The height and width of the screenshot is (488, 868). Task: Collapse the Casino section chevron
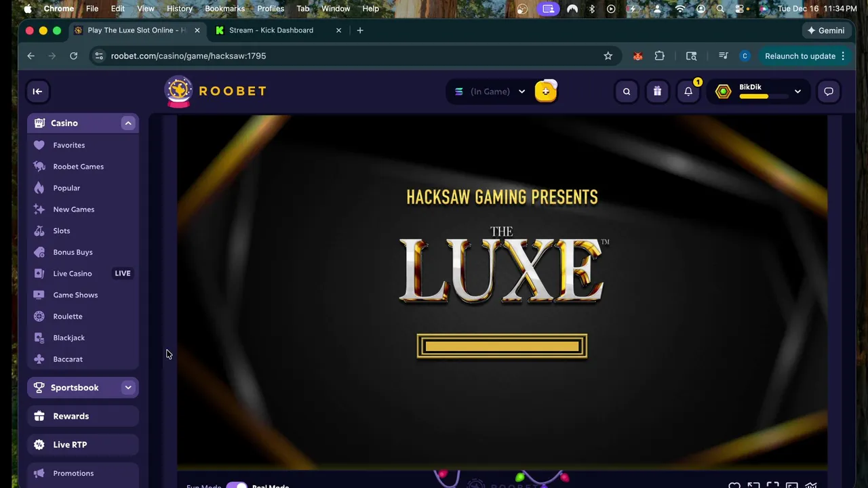point(127,123)
